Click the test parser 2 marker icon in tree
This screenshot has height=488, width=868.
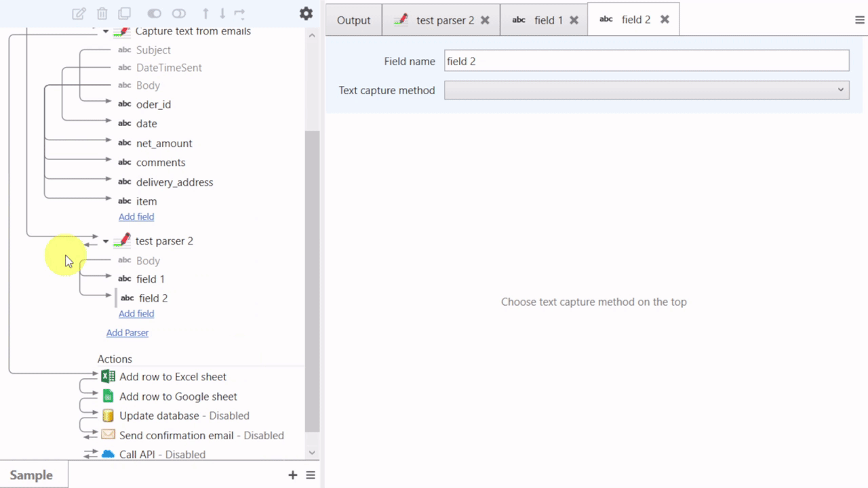click(x=122, y=240)
